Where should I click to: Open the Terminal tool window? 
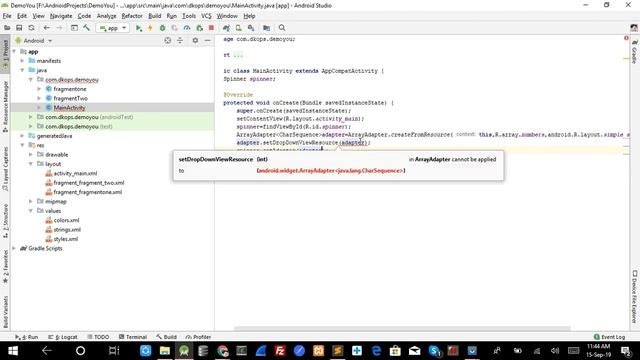click(x=133, y=337)
